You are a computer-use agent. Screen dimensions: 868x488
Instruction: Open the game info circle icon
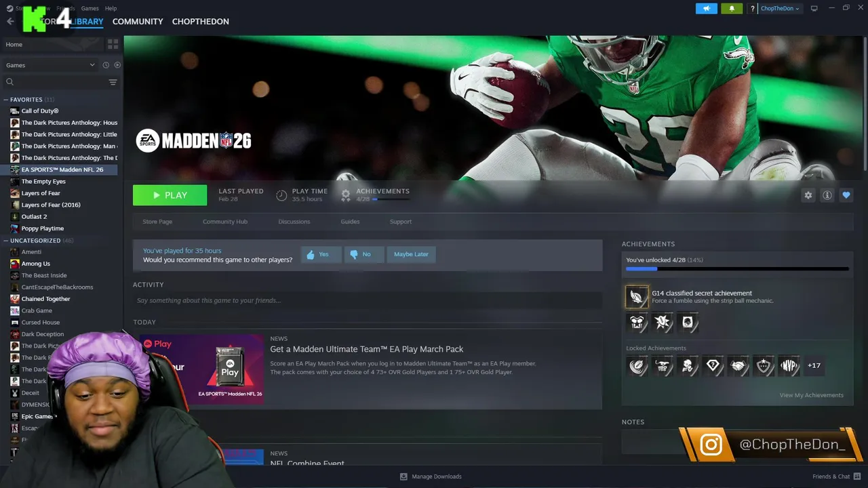pyautogui.click(x=827, y=195)
